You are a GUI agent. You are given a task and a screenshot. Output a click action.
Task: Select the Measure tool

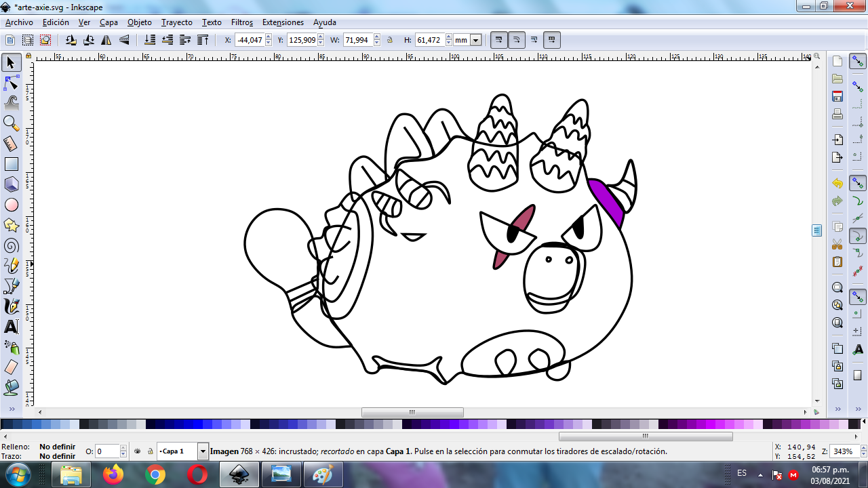click(11, 144)
